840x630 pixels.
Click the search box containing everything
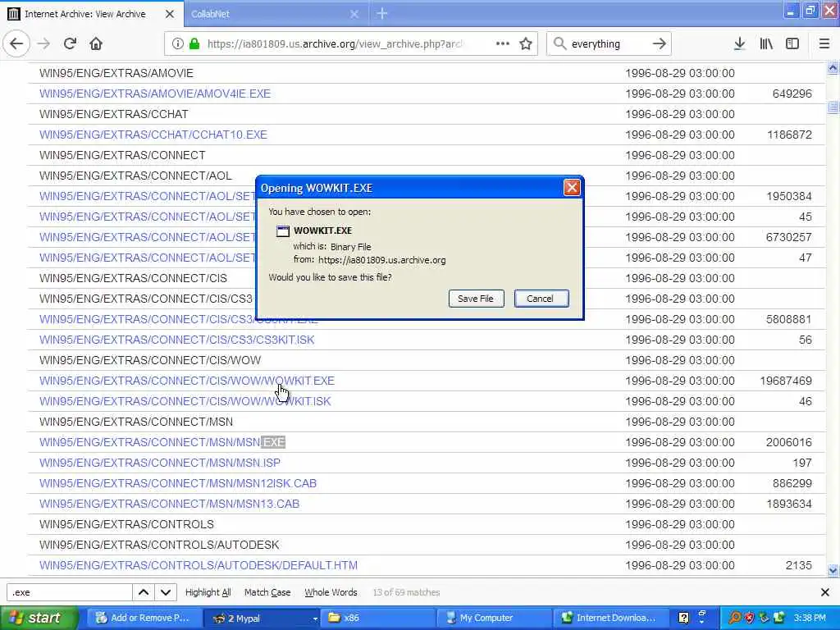click(x=608, y=44)
